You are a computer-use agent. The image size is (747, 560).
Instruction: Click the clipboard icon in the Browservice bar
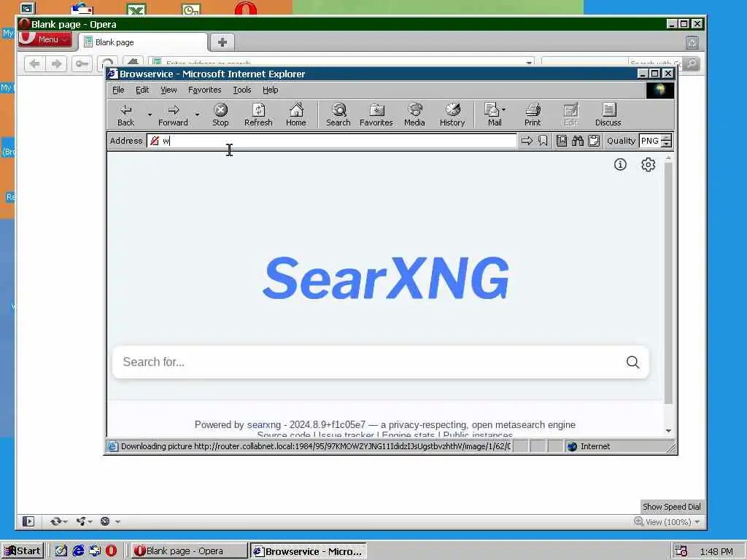pos(594,141)
